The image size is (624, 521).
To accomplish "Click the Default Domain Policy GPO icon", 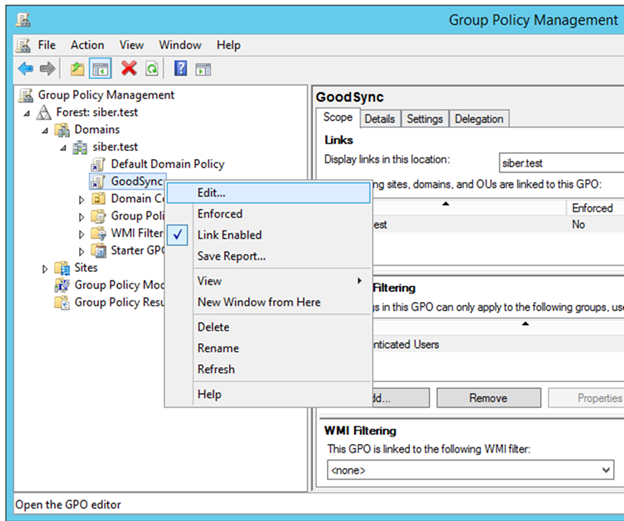I will 98,164.
